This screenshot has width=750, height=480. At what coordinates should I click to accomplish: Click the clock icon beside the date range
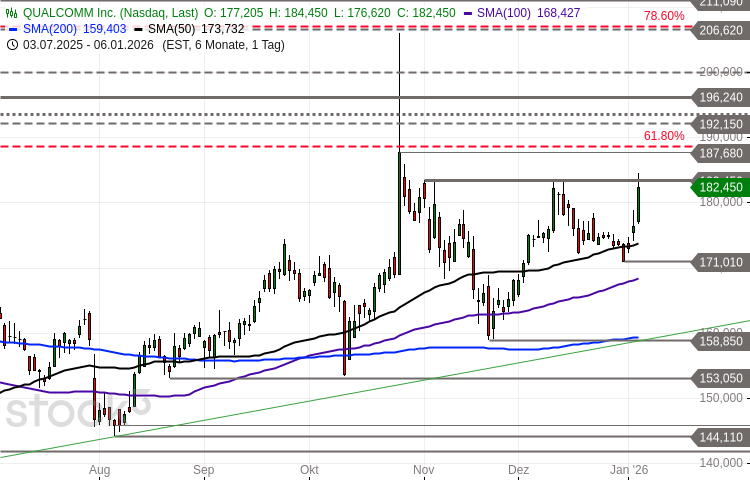pyautogui.click(x=11, y=44)
